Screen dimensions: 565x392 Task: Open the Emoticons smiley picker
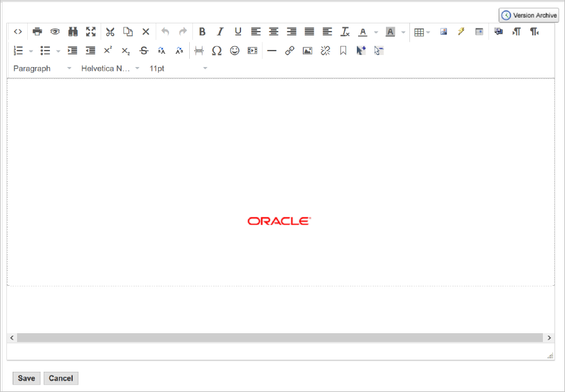pyautogui.click(x=235, y=51)
